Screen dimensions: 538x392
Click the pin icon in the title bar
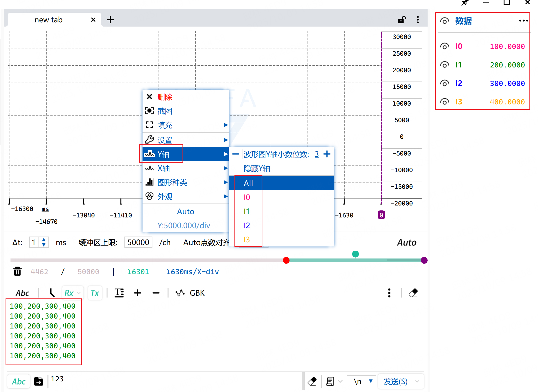(465, 3)
